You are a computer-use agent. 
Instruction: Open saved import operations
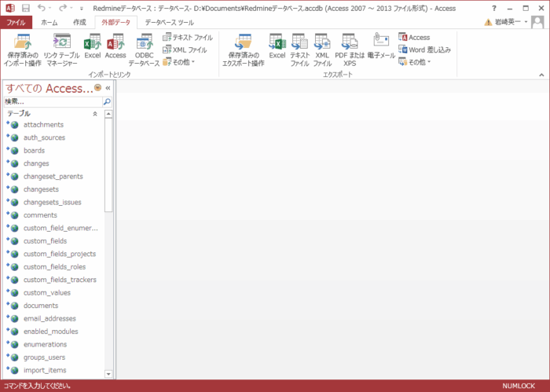[x=23, y=49]
